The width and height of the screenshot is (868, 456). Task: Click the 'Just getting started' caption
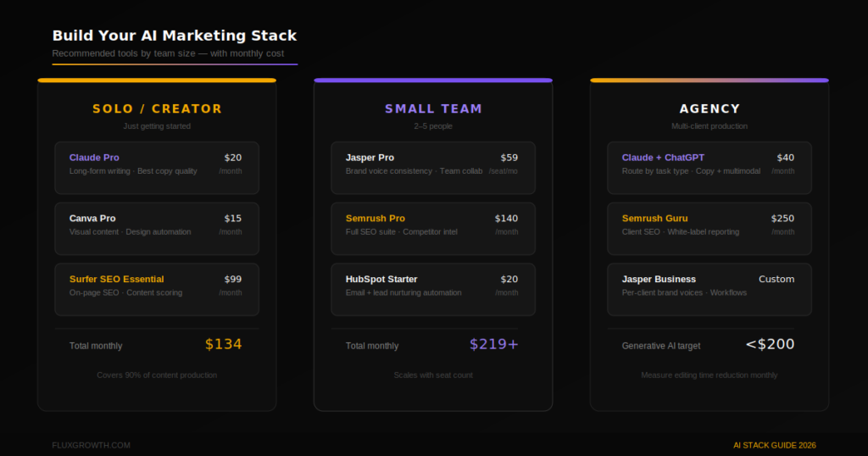pyautogui.click(x=157, y=126)
